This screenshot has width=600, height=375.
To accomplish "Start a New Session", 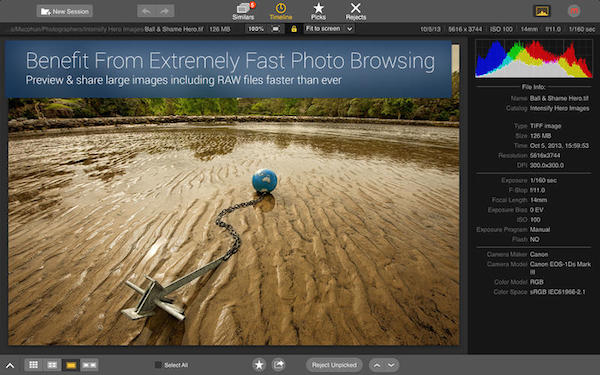I will [65, 11].
